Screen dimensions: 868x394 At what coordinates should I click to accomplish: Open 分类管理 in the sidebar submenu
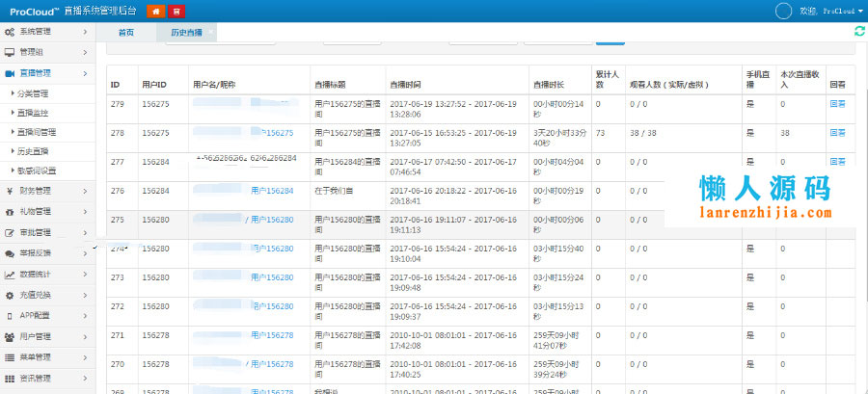pos(33,94)
